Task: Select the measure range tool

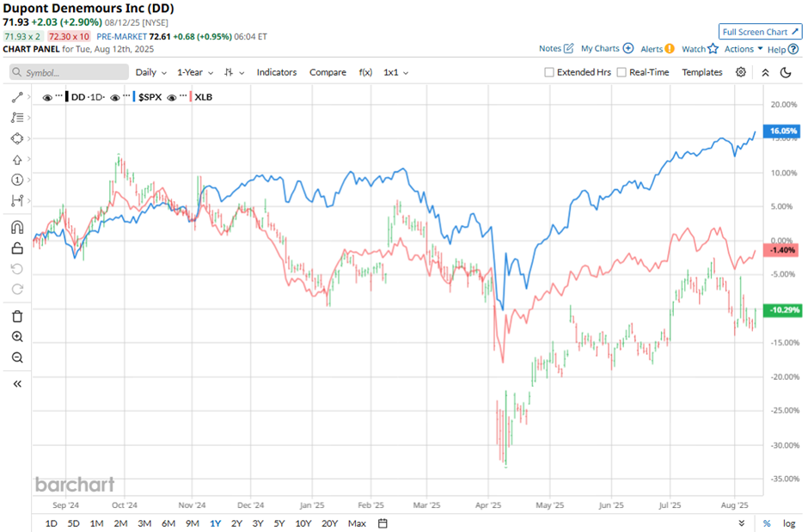Action: [17, 200]
